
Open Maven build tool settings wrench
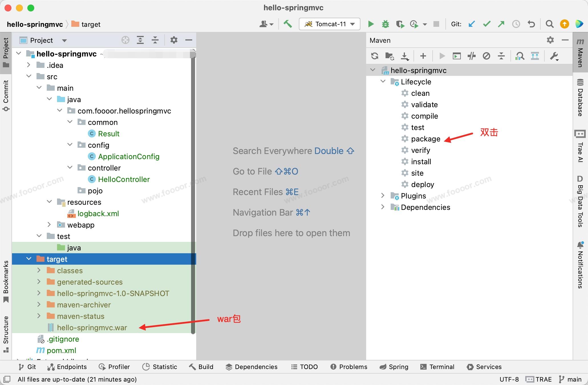click(554, 56)
